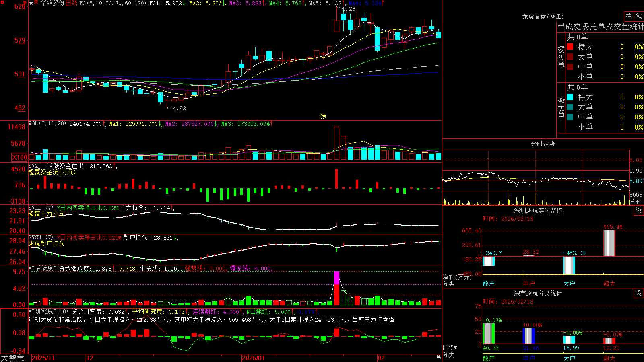Click the tallest volume bar in the VOL chart
This screenshot has width=644, height=362.
click(337, 144)
